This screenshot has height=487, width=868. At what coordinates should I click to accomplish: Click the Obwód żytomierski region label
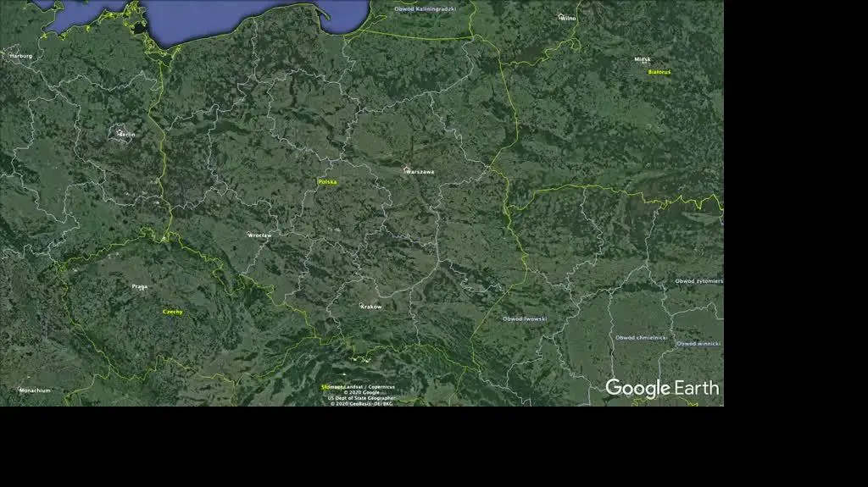(x=699, y=281)
